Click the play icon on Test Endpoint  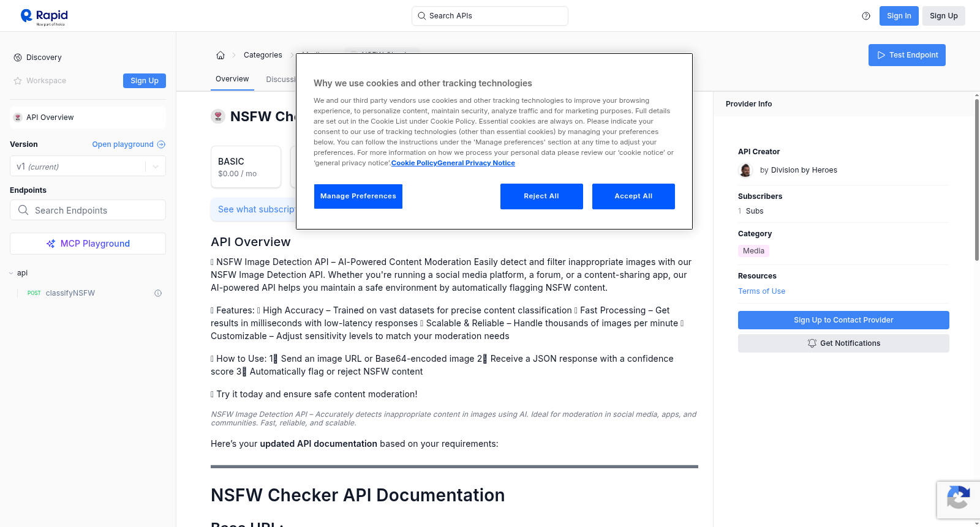[x=881, y=55]
